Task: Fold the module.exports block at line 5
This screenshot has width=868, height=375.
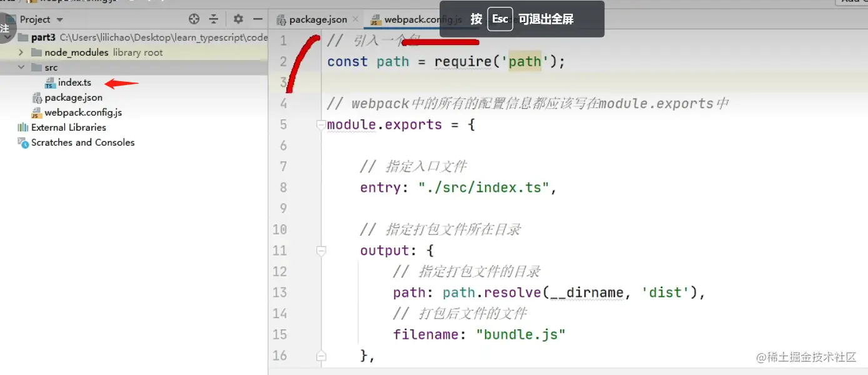Action: pos(321,124)
